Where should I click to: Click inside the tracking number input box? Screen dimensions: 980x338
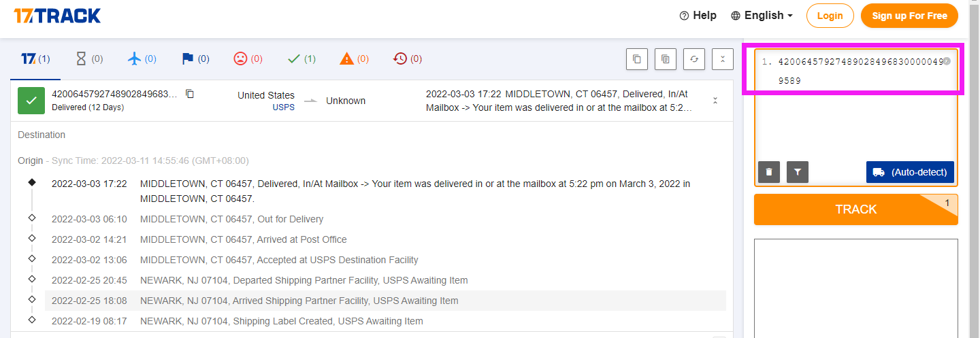pos(855,122)
